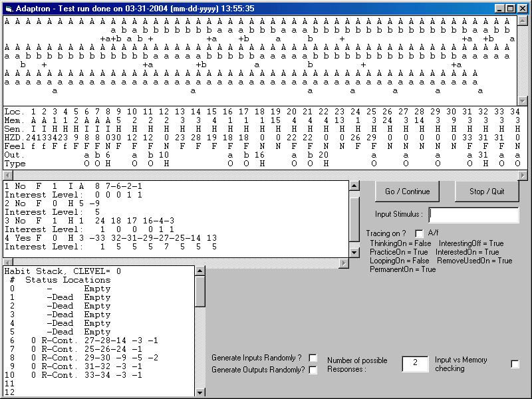
Task: Click the 'Type' row label in memory table
Action: pyautogui.click(x=15, y=164)
